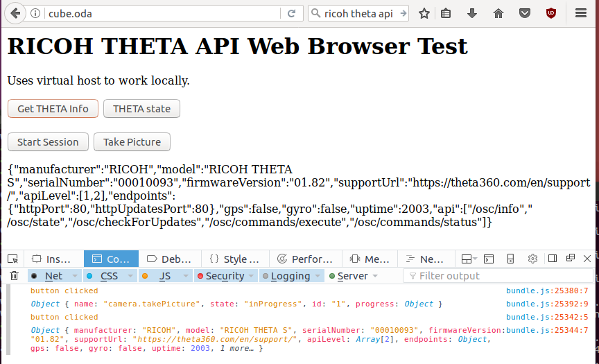Focus the cube.oda address bar
Image resolution: width=599 pixels, height=364 pixels.
pyautogui.click(x=164, y=14)
